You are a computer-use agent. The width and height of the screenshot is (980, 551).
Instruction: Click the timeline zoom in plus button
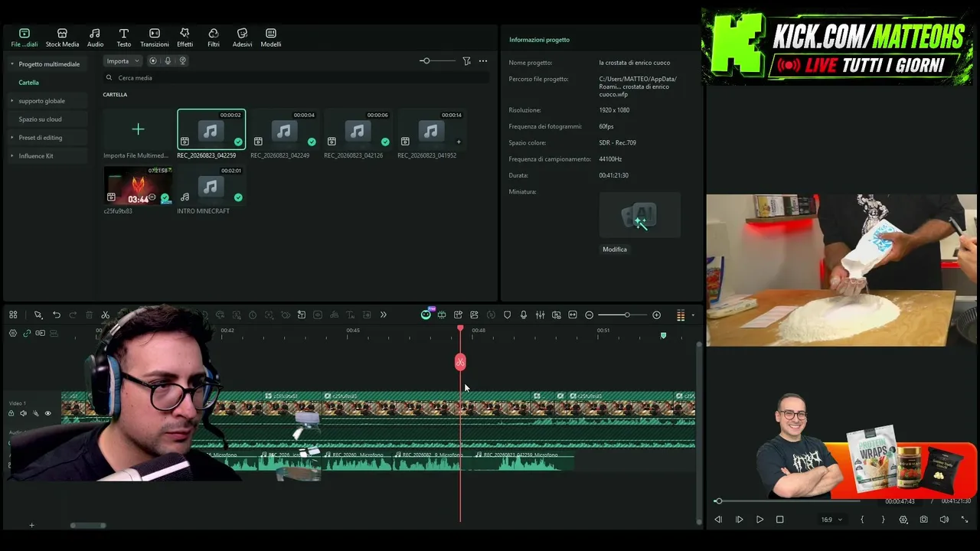point(656,315)
